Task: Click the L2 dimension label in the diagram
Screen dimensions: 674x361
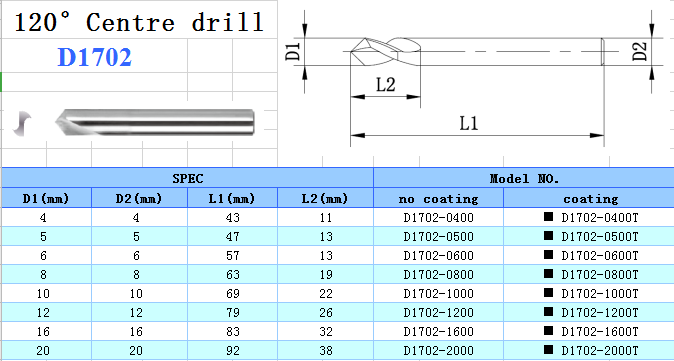Action: click(386, 85)
